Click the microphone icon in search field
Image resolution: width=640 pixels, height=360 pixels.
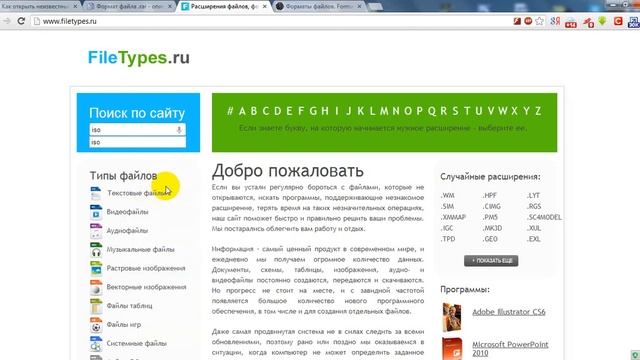(x=179, y=130)
